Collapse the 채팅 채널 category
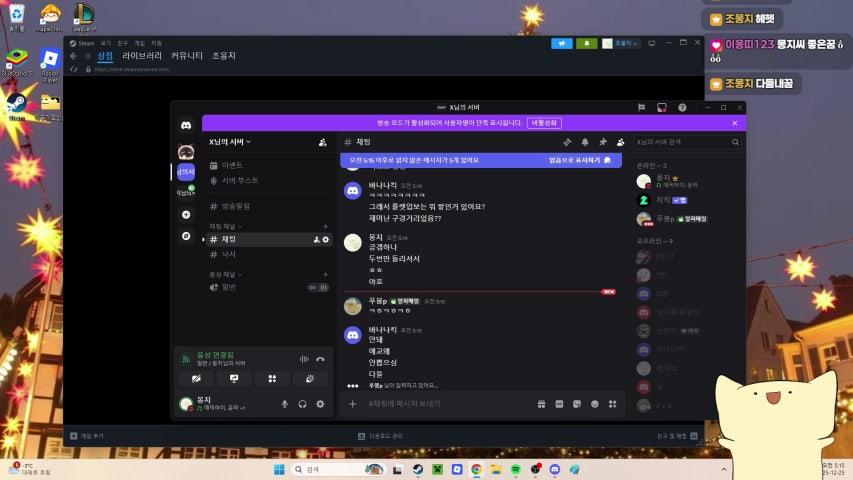The width and height of the screenshot is (853, 480). click(225, 226)
